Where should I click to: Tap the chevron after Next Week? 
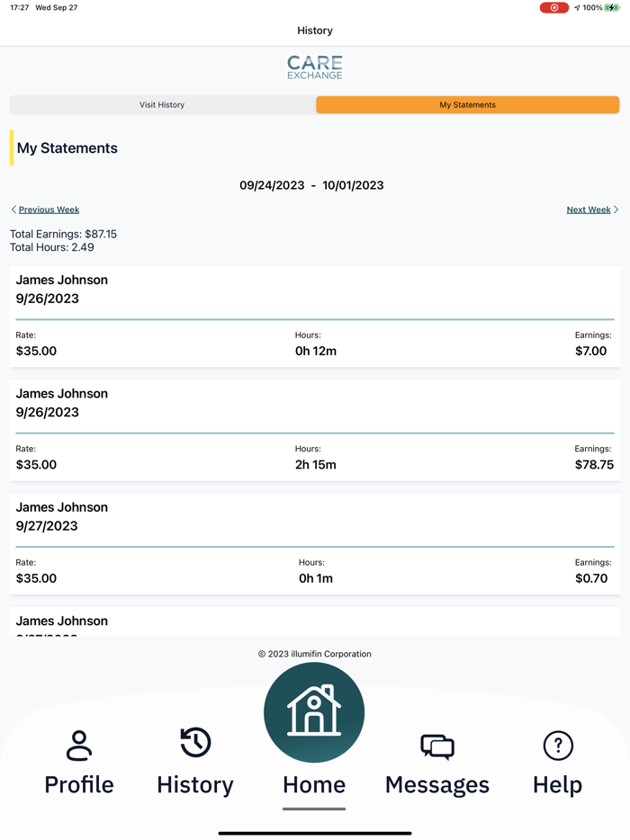pyautogui.click(x=616, y=209)
